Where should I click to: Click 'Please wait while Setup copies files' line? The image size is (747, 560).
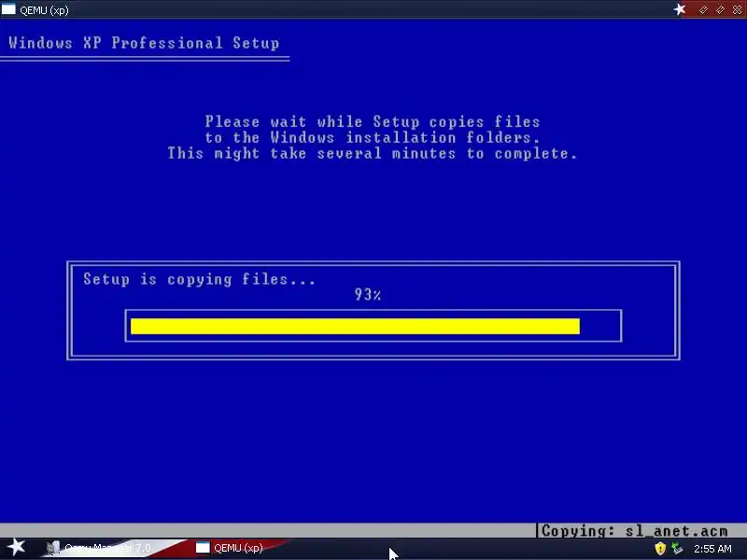(373, 122)
